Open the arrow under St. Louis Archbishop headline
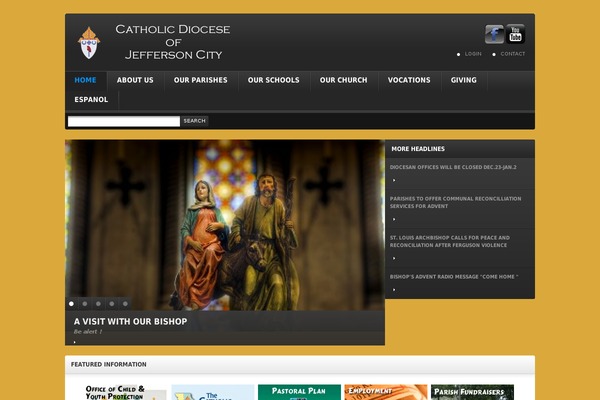This screenshot has width=600, height=400. pyautogui.click(x=394, y=258)
